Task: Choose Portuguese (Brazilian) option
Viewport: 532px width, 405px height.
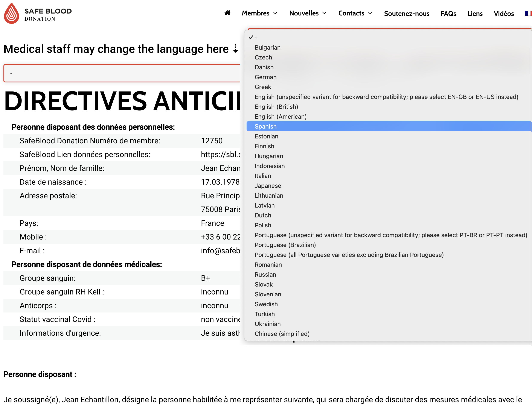Action: pos(285,245)
